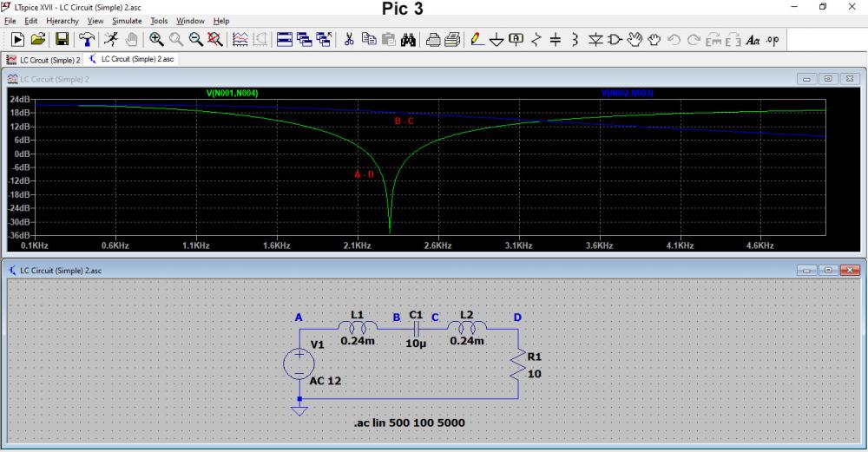The width and height of the screenshot is (868, 452).
Task: Select the Label net tool
Action: click(x=516, y=39)
